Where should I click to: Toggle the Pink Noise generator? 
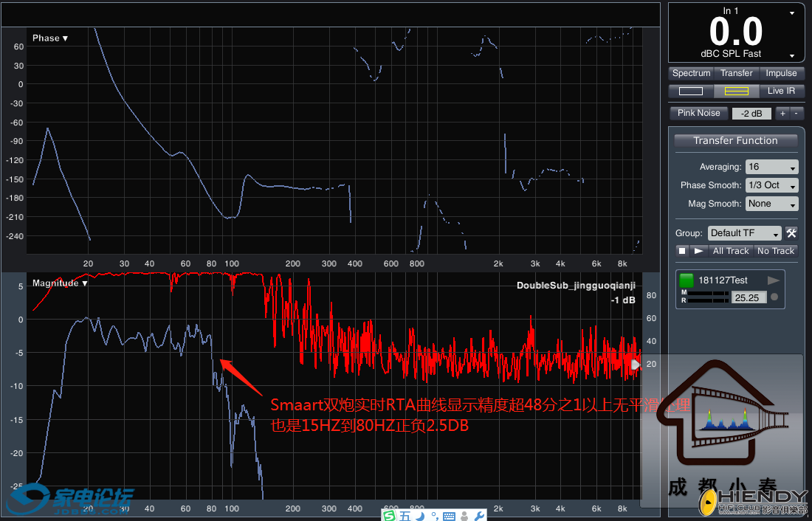pyautogui.click(x=698, y=113)
